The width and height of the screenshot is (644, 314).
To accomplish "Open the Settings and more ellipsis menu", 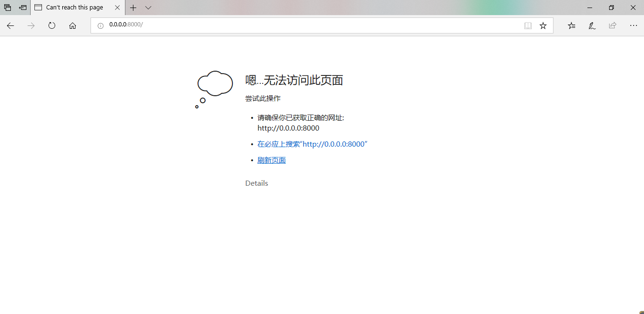I will tap(633, 25).
